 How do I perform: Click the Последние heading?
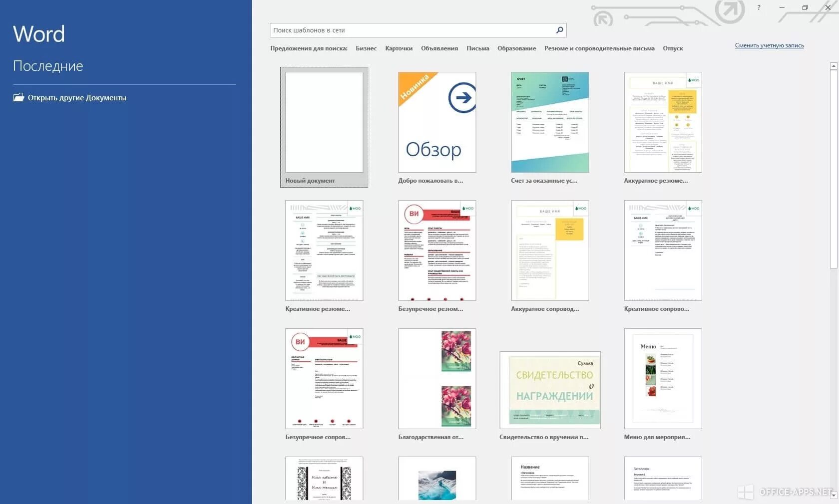[x=48, y=66]
